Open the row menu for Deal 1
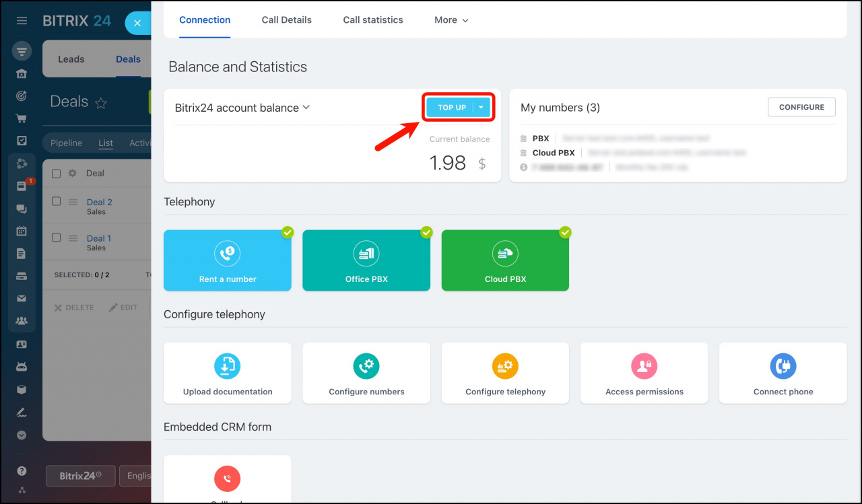Image resolution: width=862 pixels, height=504 pixels. tap(73, 238)
